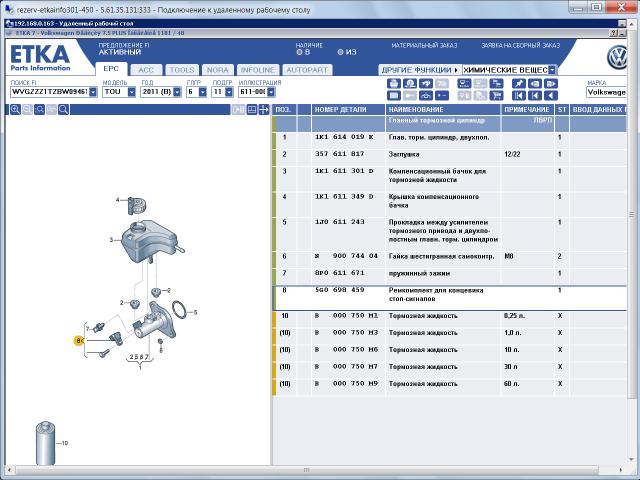The image size is (640, 480).
Task: Click the tree structure icon in top row
Action: pos(496,84)
